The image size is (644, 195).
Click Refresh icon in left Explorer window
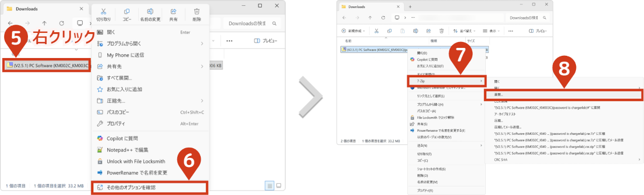click(x=62, y=24)
